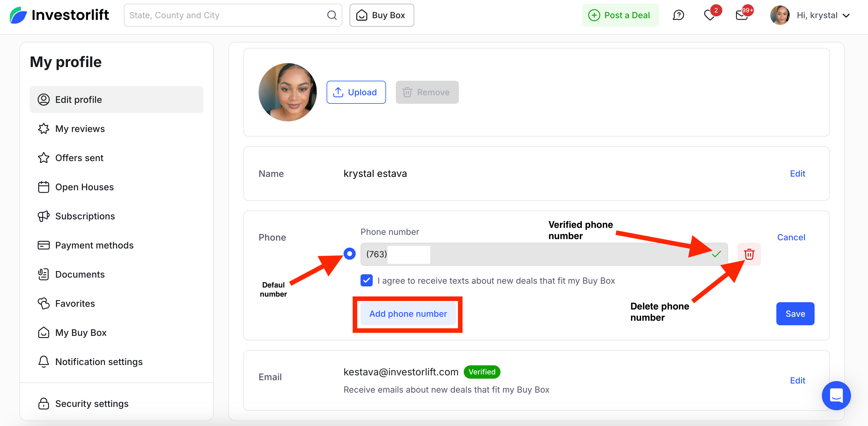Select the default phone number radio button
The width and height of the screenshot is (868, 426).
click(349, 254)
